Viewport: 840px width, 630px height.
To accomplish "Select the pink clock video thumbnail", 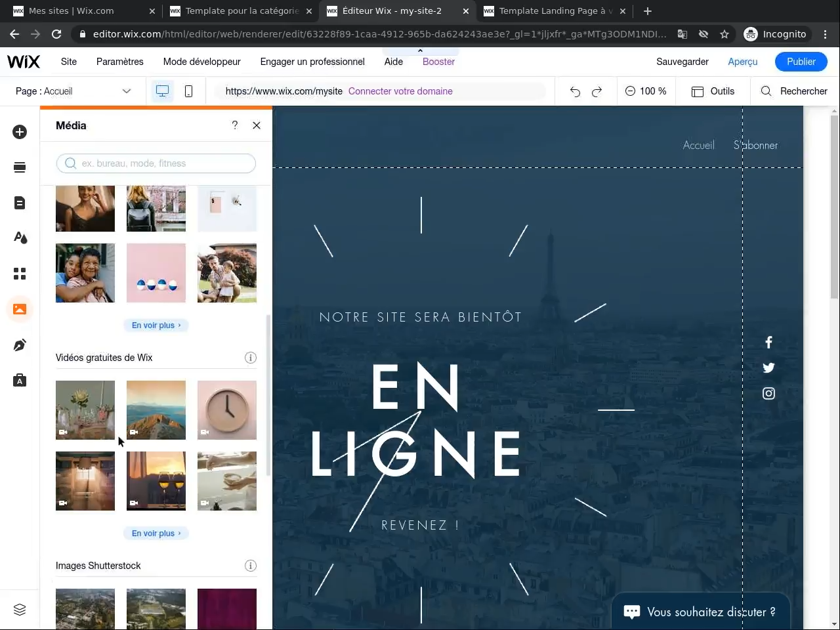I will tap(227, 410).
